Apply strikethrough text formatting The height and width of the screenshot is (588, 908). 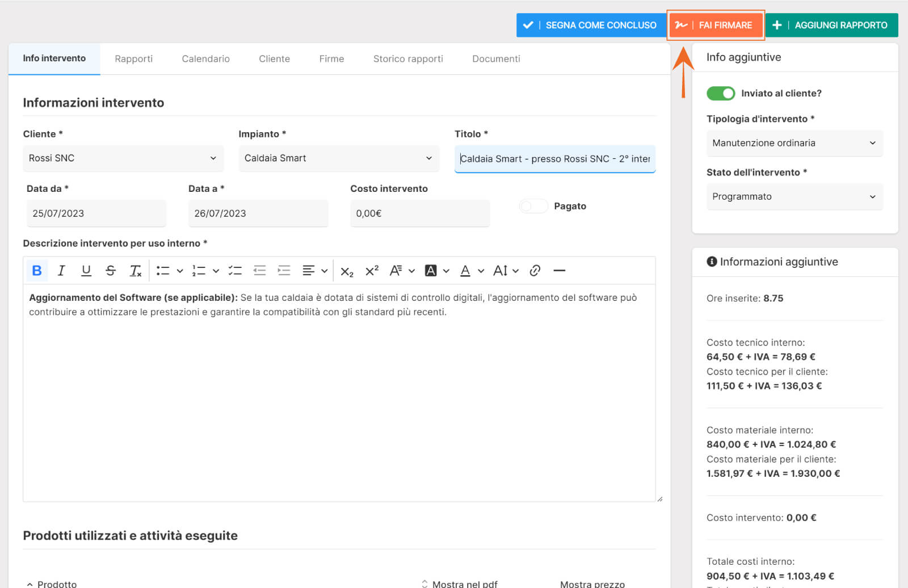tap(111, 271)
